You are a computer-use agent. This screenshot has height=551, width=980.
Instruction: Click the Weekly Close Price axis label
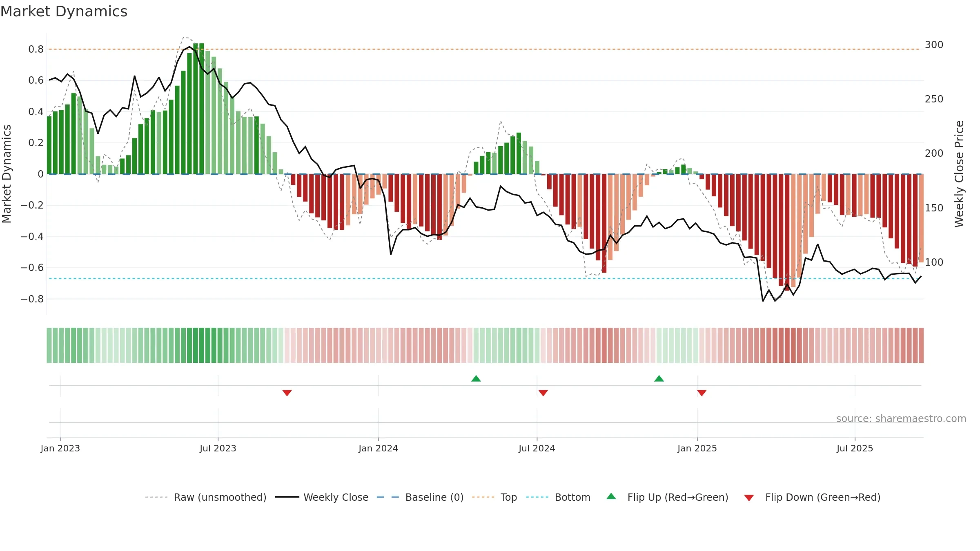959,174
